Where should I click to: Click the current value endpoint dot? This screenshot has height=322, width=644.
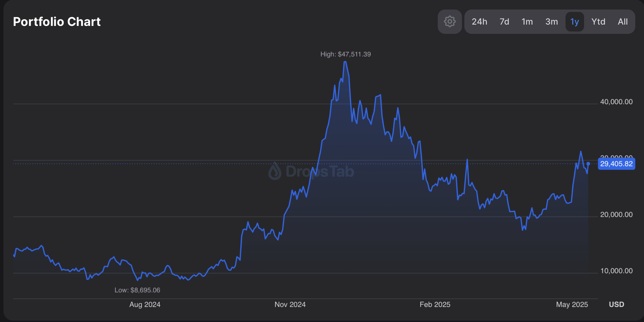588,164
